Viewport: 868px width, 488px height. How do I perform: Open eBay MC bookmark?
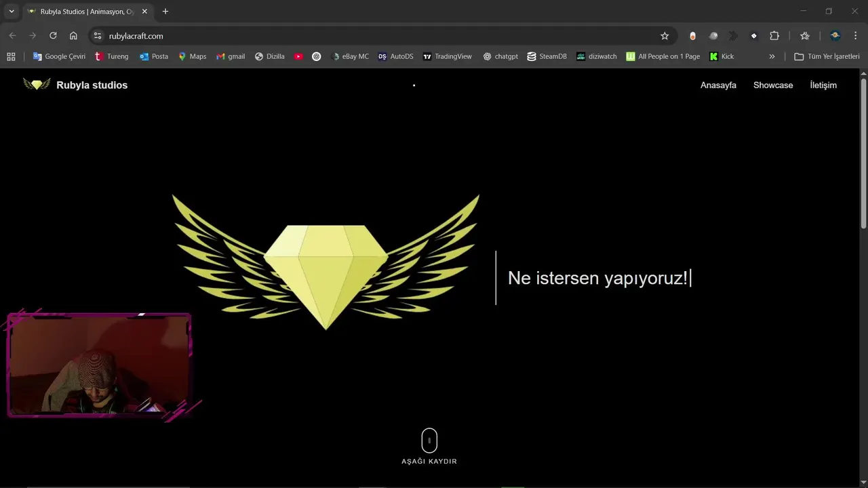tap(350, 56)
